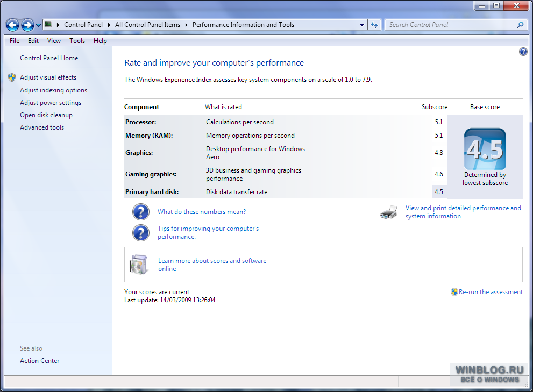Click the Primary hard disk row label
The width and height of the screenshot is (533, 392).
click(x=152, y=192)
